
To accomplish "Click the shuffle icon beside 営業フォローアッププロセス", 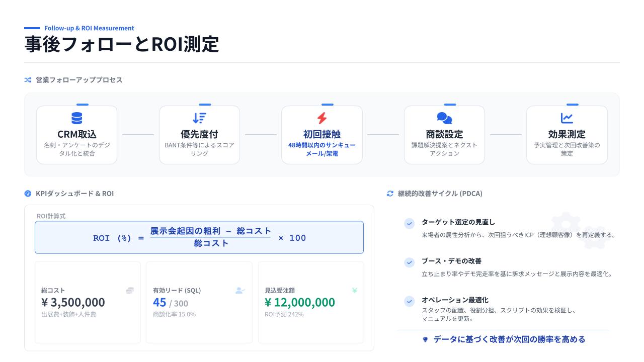I will tap(28, 80).
